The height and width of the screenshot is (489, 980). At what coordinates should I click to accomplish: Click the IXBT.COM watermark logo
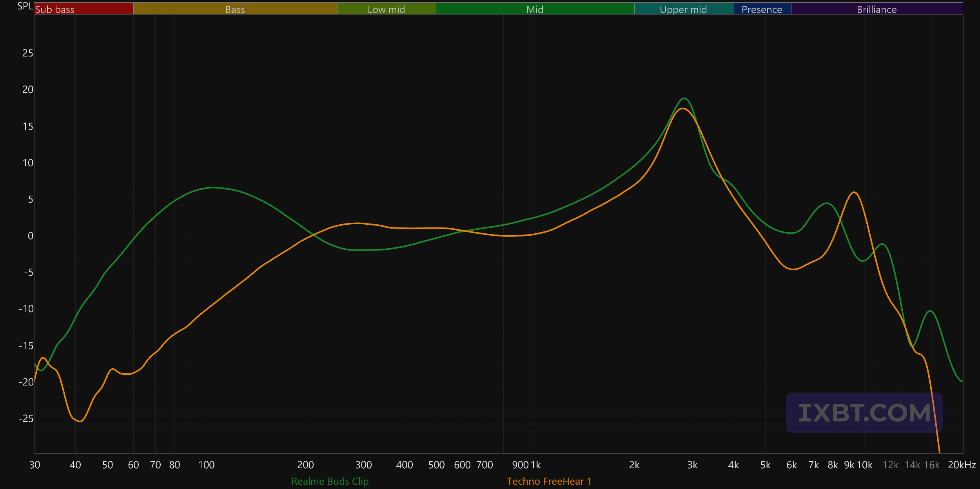pyautogui.click(x=864, y=413)
